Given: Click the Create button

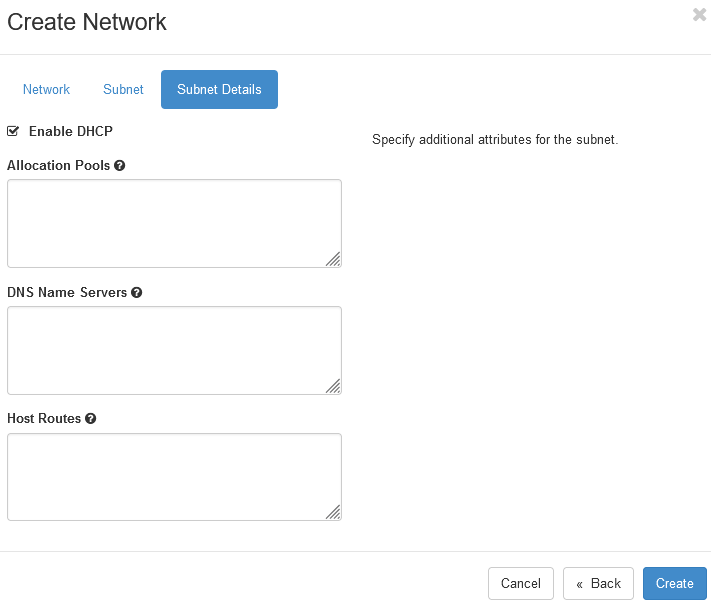Looking at the screenshot, I should click(x=675, y=583).
